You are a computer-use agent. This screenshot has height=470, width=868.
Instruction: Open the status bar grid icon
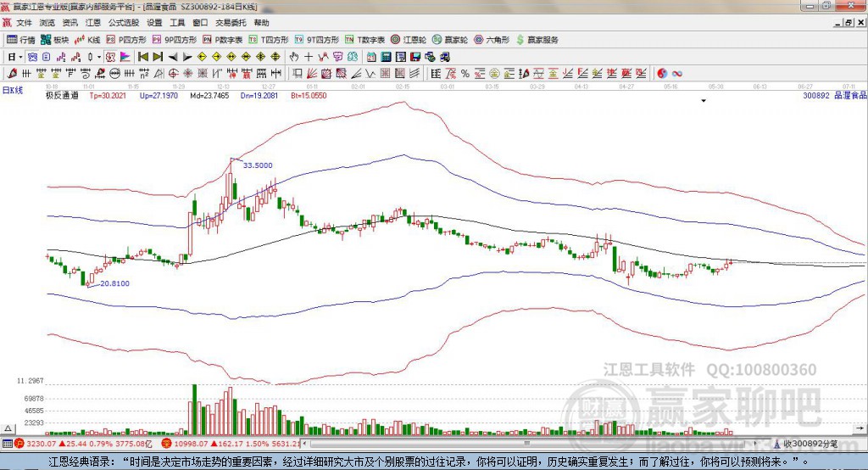pos(7,444)
